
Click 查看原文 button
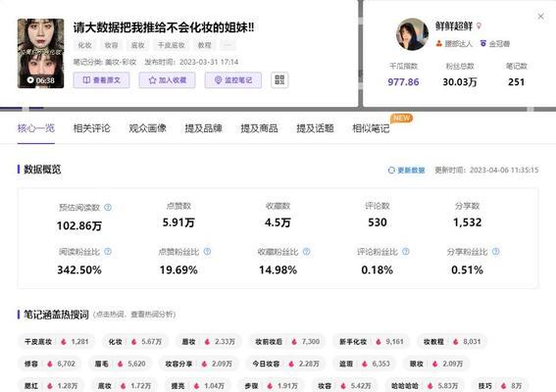click(101, 80)
